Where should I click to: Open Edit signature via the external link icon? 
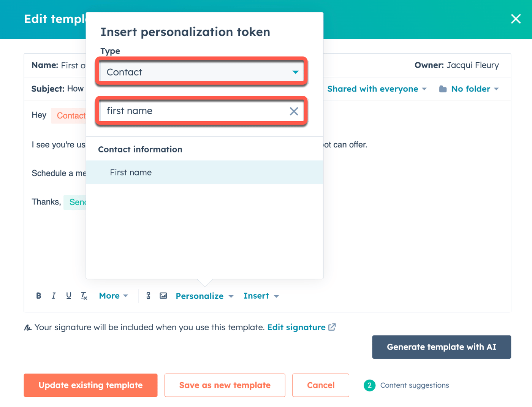point(332,327)
